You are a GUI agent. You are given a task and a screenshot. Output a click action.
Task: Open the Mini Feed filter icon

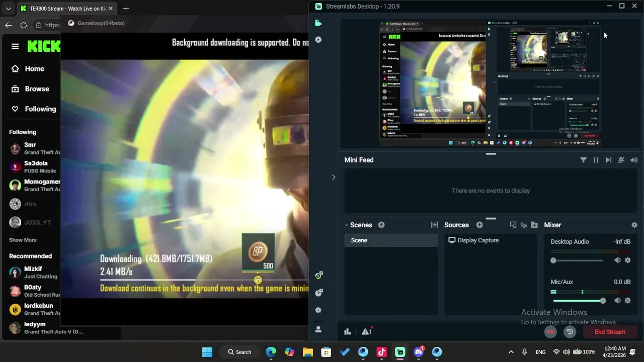tap(583, 160)
